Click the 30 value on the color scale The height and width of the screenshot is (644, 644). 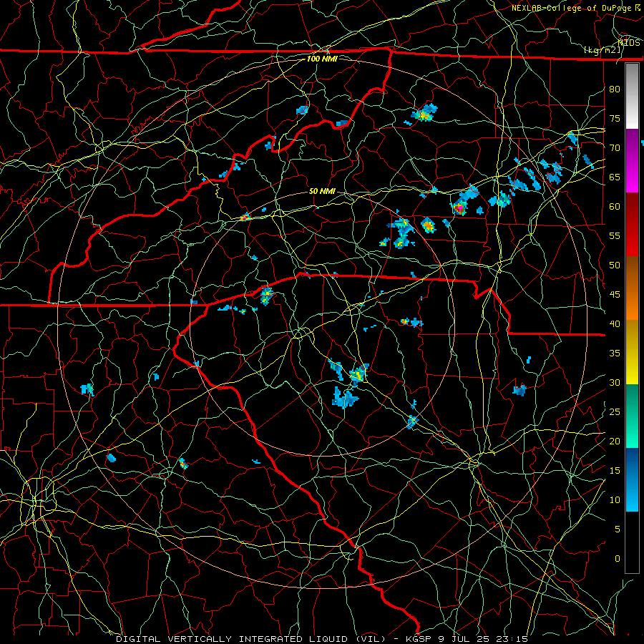click(615, 382)
